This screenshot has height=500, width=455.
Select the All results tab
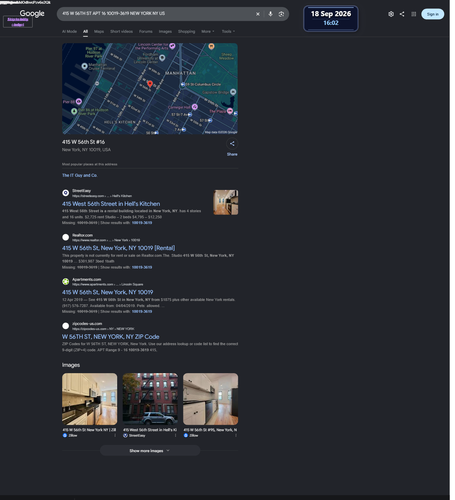85,31
